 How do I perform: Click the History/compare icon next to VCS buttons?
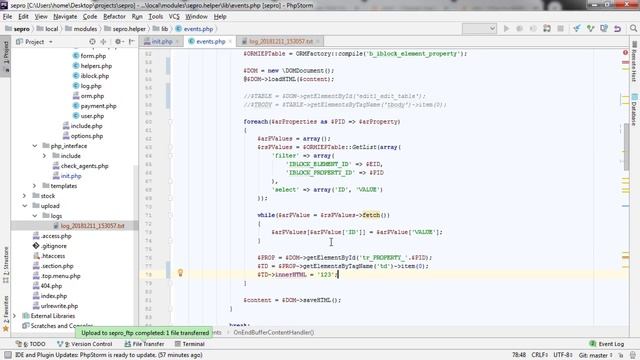pos(604,29)
